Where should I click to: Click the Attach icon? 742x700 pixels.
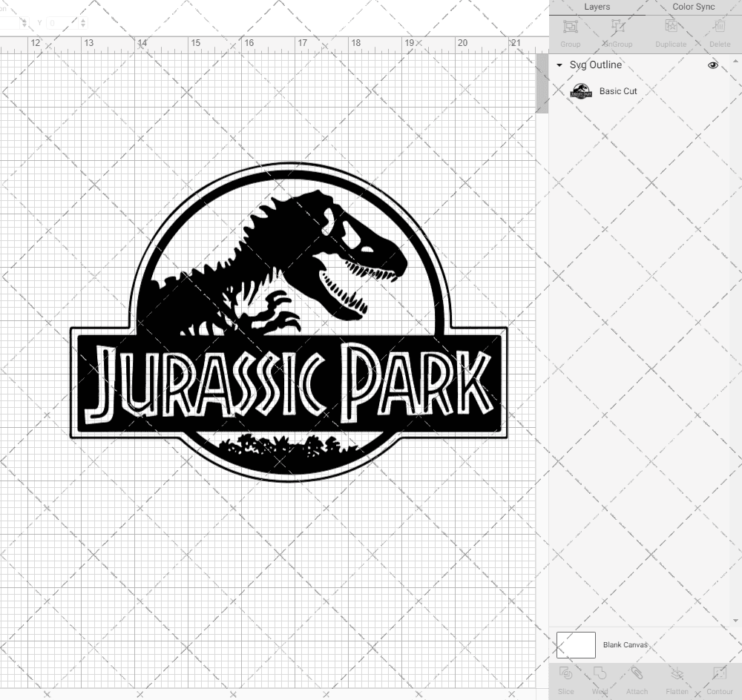coord(637,680)
